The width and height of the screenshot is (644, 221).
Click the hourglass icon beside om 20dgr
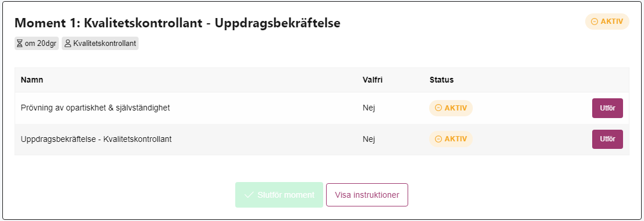click(x=20, y=44)
